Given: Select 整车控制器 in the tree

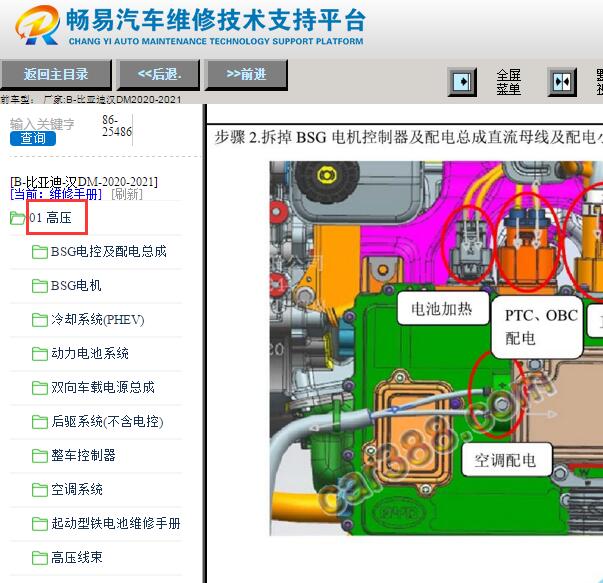Looking at the screenshot, I should click(83, 455).
